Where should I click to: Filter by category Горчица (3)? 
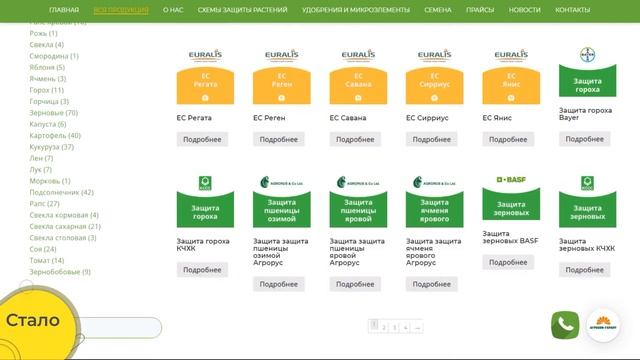click(49, 101)
